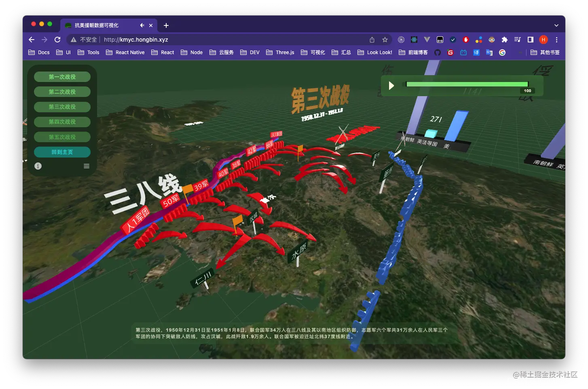
Task: Open the tab search chevron in title bar
Action: (x=556, y=25)
